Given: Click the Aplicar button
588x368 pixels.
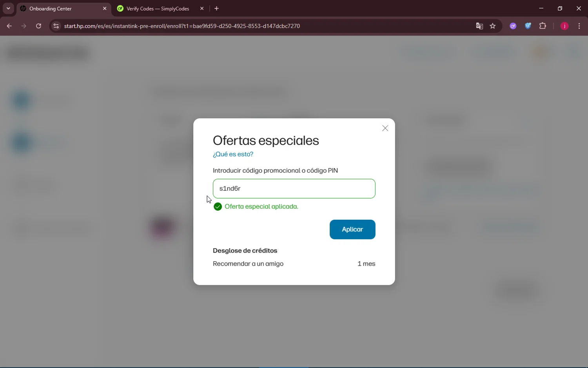Looking at the screenshot, I should coord(352,230).
